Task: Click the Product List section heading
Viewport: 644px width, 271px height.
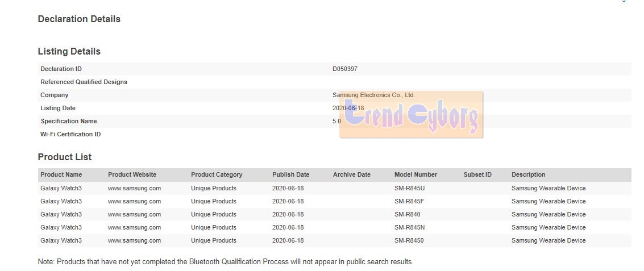Action: click(x=64, y=157)
